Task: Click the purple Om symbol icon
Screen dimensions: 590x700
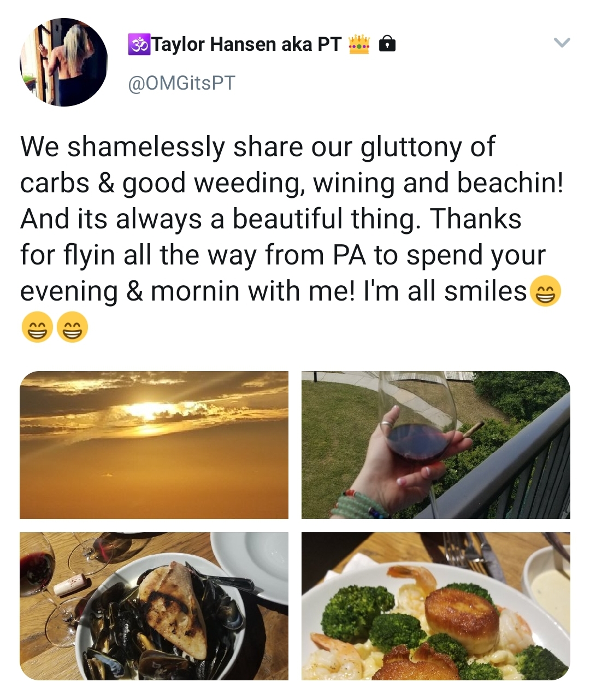Action: 139,44
